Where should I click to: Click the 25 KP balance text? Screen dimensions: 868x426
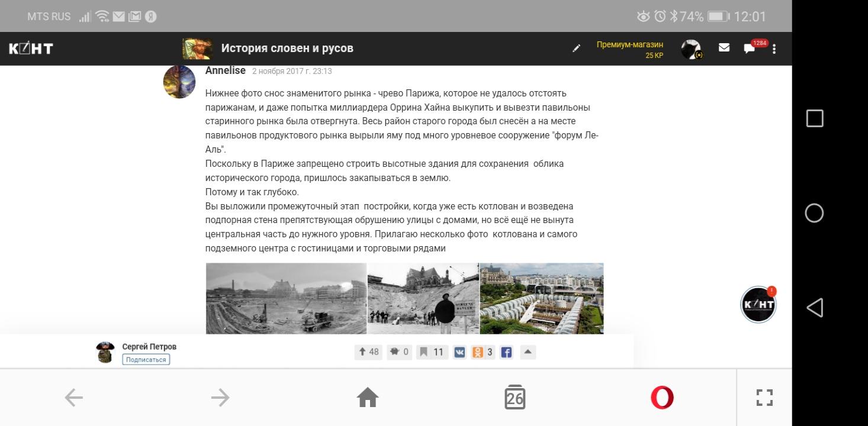(x=654, y=56)
